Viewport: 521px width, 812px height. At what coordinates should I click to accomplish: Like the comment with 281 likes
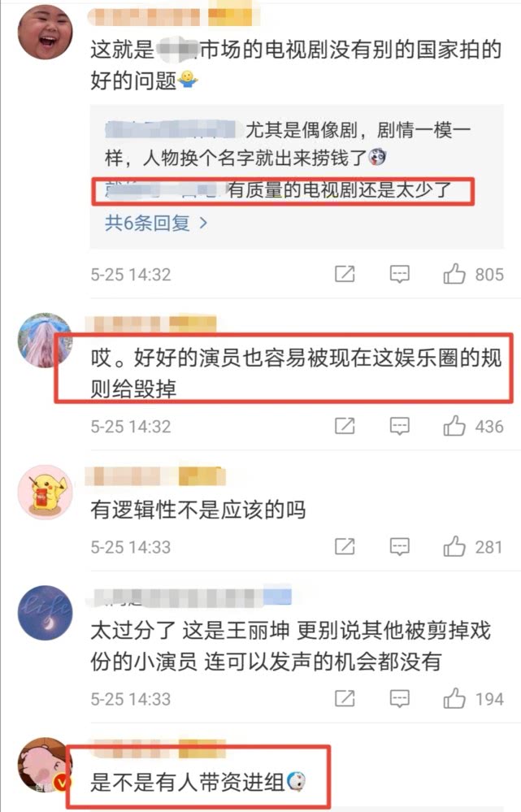click(454, 546)
